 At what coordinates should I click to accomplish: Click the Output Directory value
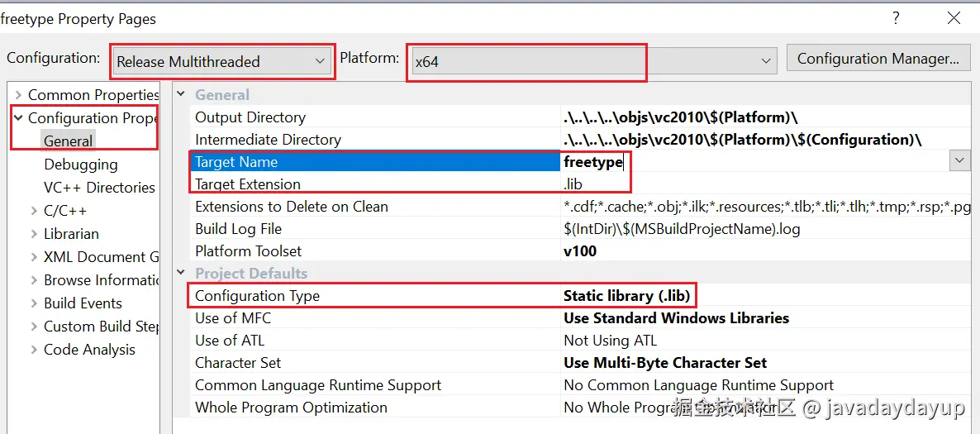tap(680, 117)
